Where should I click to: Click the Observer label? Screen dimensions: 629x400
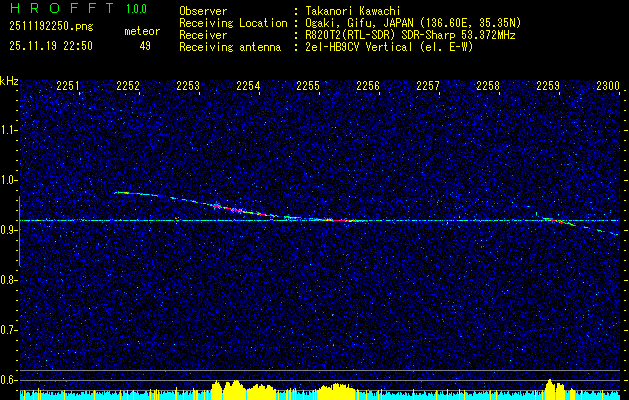(x=203, y=11)
